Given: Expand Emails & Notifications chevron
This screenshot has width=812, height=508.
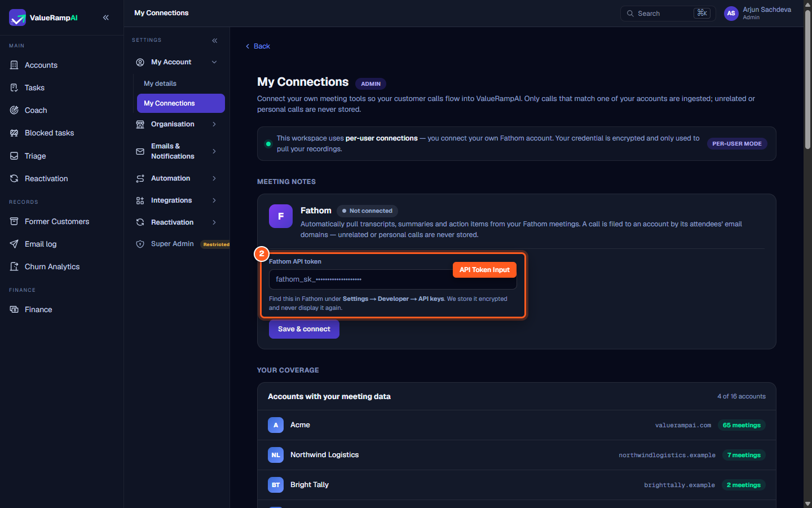Looking at the screenshot, I should click(x=214, y=151).
